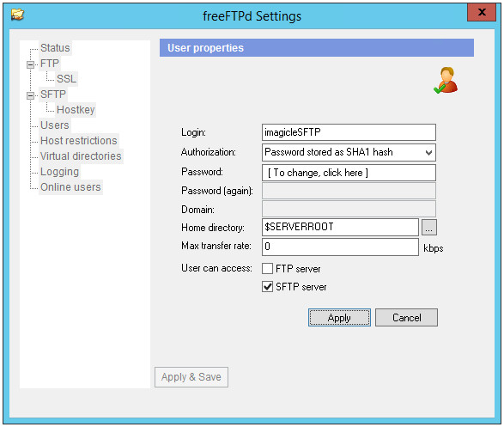Viewport: 504px width, 427px height.
Task: Show the Online users page
Action: [x=70, y=186]
